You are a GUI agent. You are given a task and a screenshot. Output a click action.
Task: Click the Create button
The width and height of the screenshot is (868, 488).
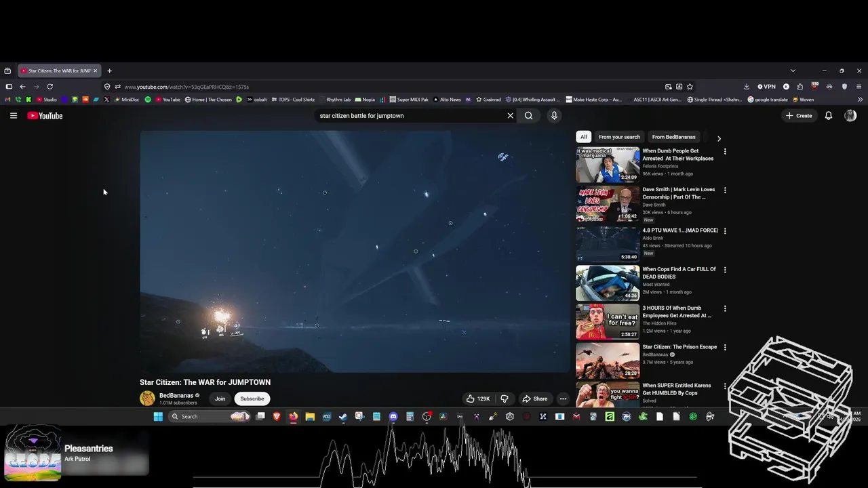(x=799, y=116)
